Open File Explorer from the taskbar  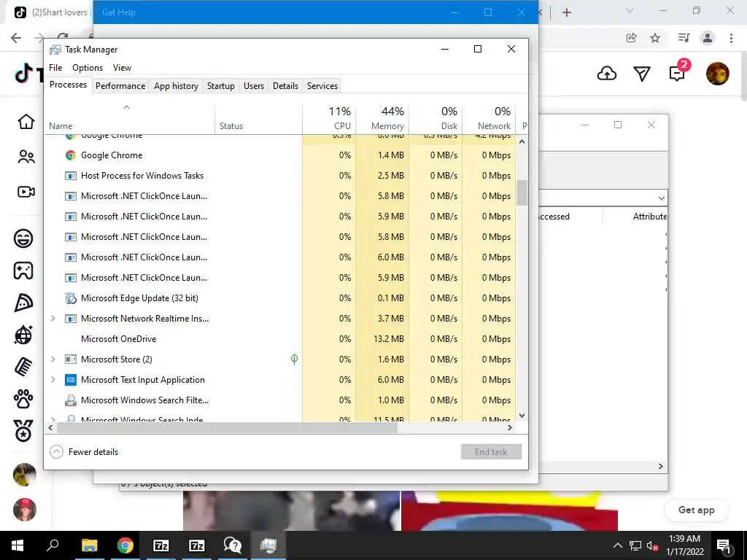coord(89,545)
